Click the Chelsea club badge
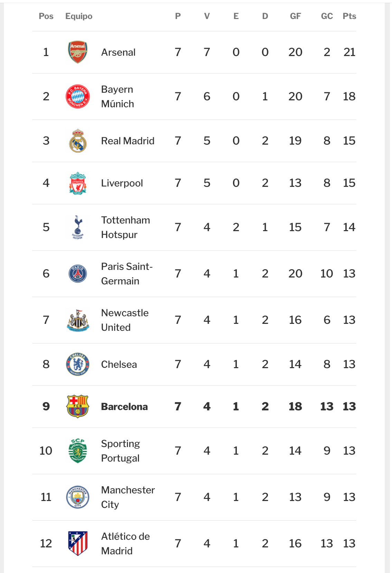Image resolution: width=392 pixels, height=573 pixels. point(78,364)
